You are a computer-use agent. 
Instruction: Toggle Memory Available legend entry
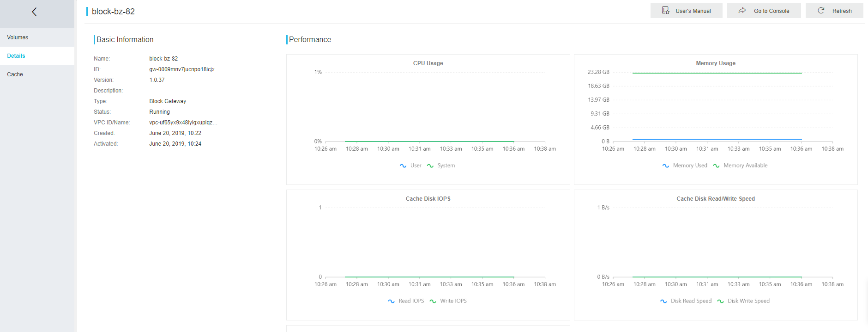[x=740, y=166]
